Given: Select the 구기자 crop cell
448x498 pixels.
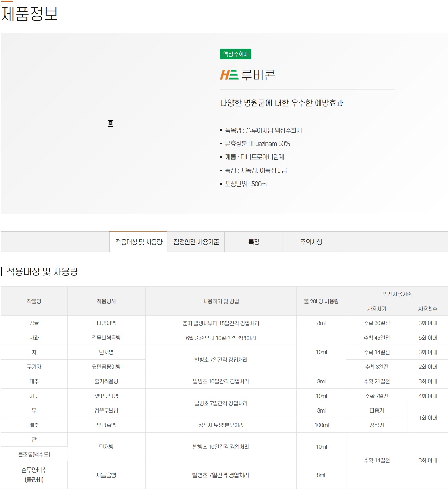Looking at the screenshot, I should point(34,367).
